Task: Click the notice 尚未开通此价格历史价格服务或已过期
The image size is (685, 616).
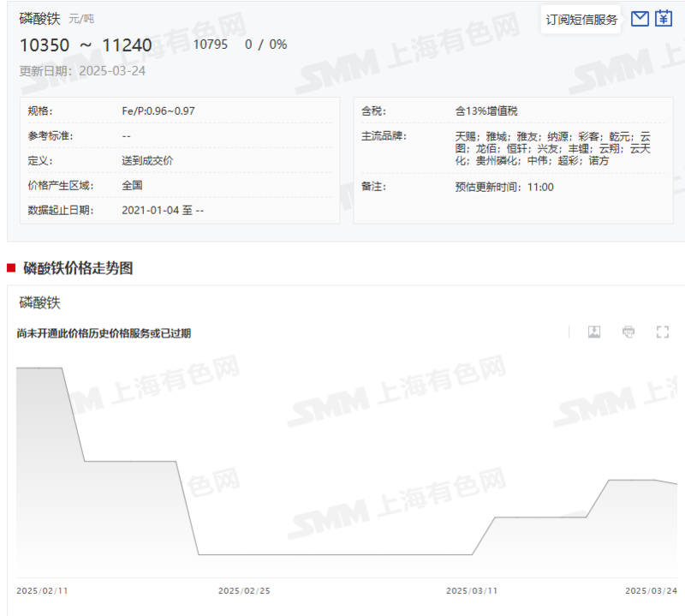Action: pyautogui.click(x=103, y=332)
